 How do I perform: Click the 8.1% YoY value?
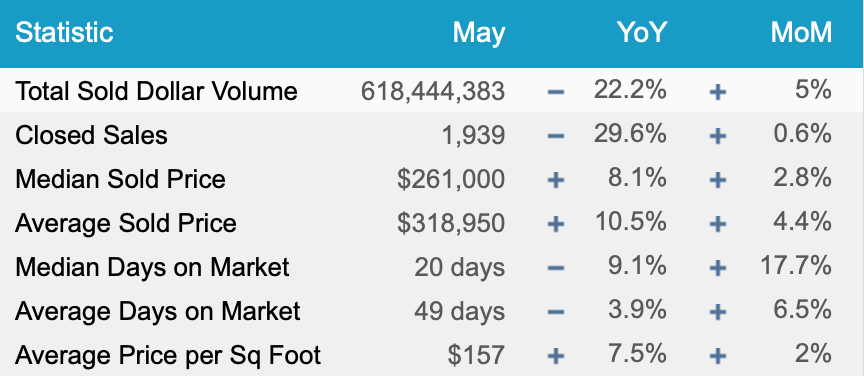coord(638,178)
